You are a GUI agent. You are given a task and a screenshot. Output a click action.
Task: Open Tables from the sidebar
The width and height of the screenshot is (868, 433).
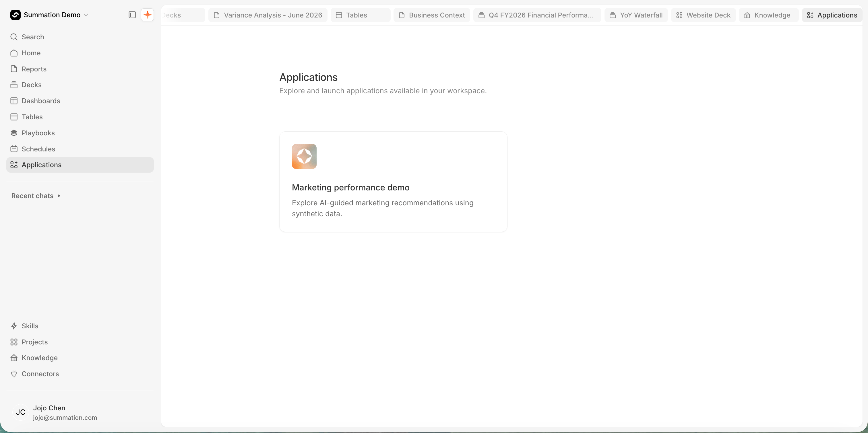(x=80, y=117)
